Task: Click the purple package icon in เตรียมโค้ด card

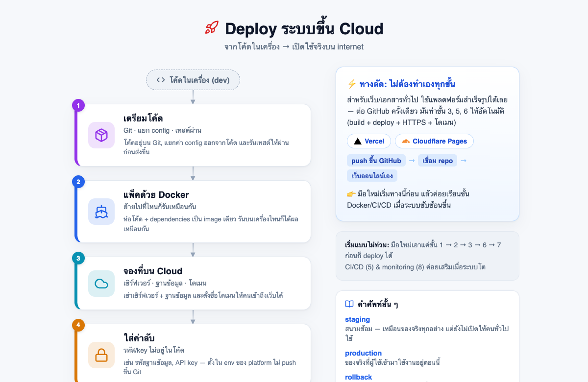Action: coord(101,135)
